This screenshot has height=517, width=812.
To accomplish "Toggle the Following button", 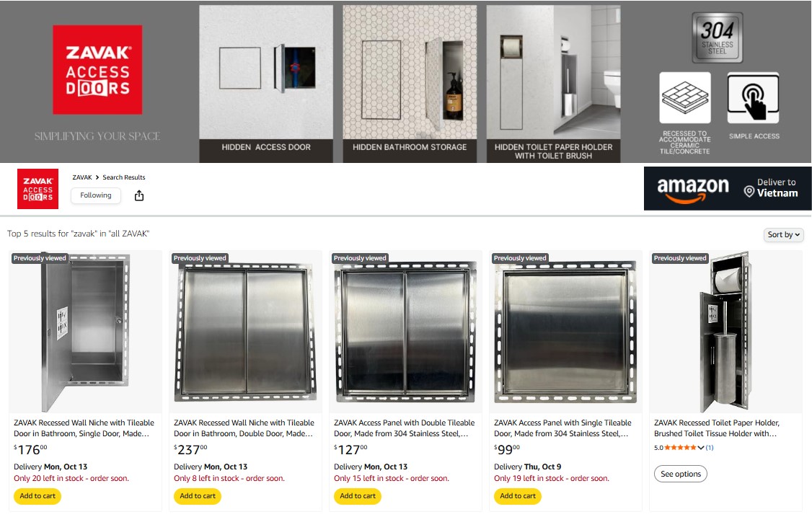I will tap(96, 195).
